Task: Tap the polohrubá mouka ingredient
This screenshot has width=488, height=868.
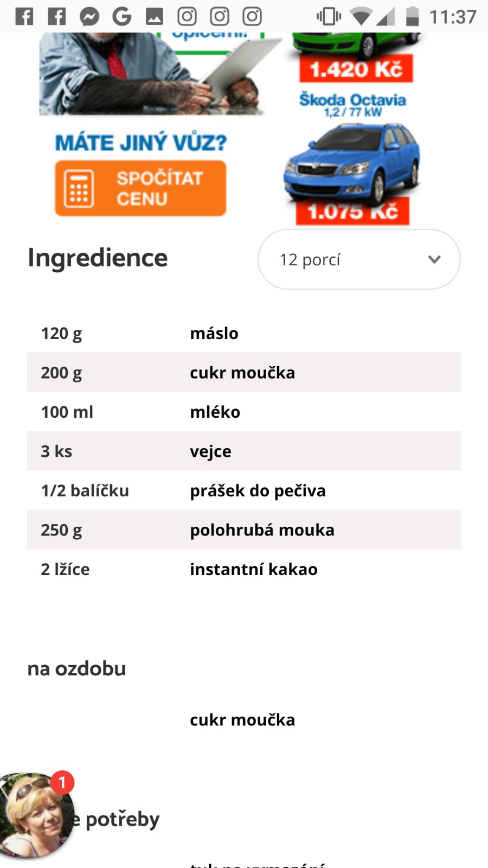Action: tap(262, 529)
